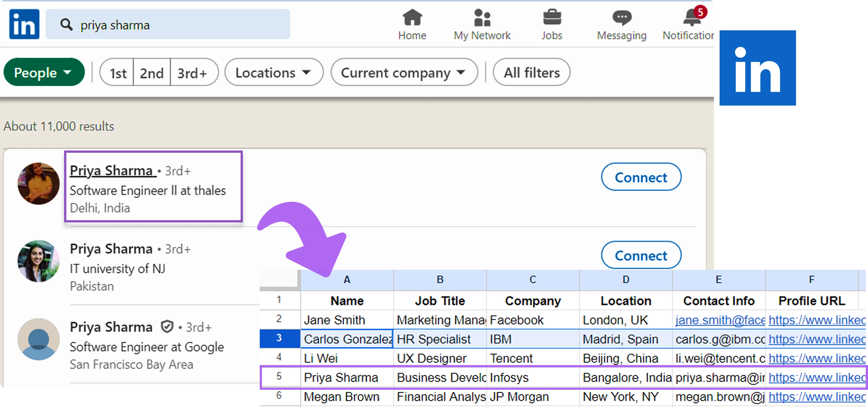Screen dimensions: 868x410
Task: Select the 'Infosys' cell
Action: point(533,377)
